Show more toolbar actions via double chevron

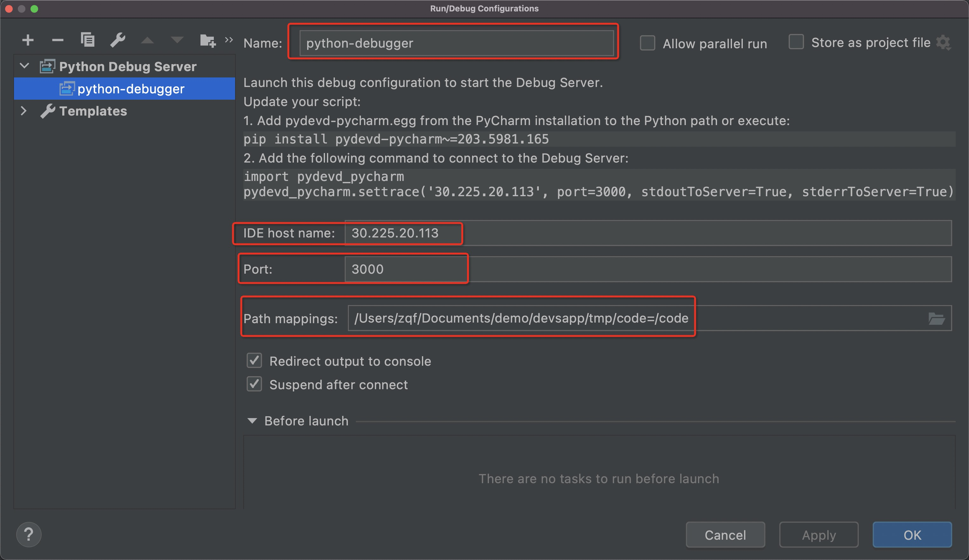pos(229,40)
